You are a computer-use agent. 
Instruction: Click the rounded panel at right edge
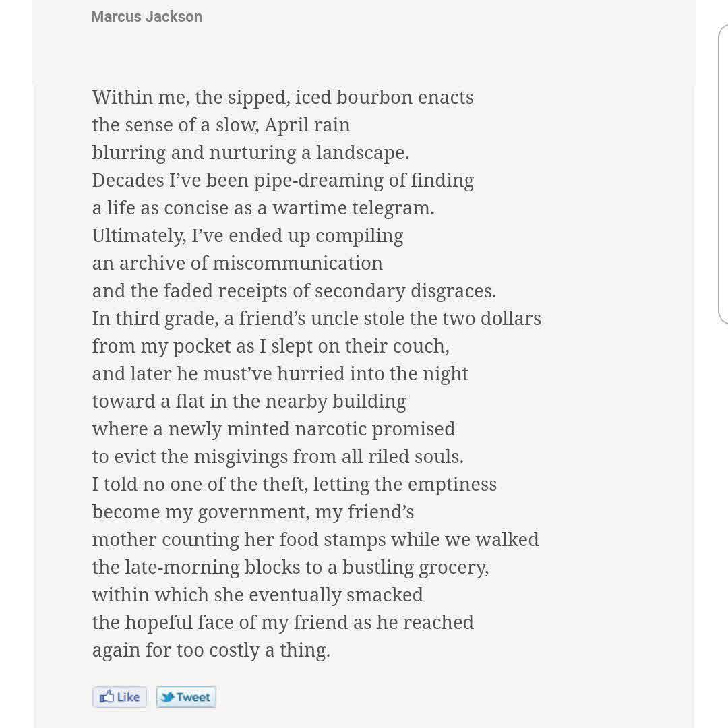tap(723, 174)
